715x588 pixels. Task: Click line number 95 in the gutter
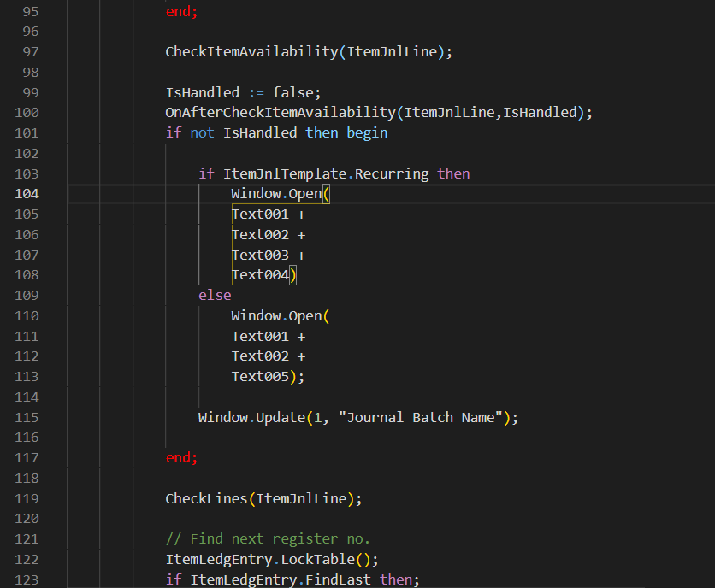coord(31,11)
